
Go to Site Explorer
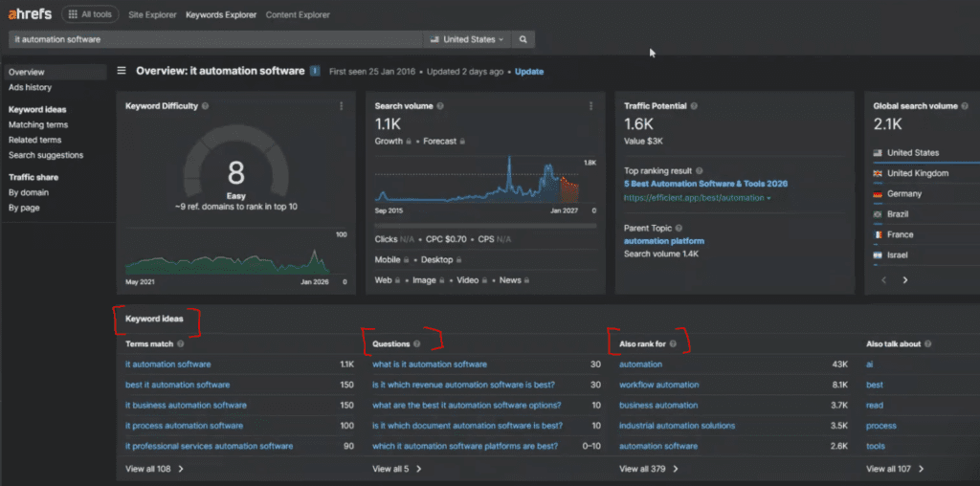(x=152, y=14)
